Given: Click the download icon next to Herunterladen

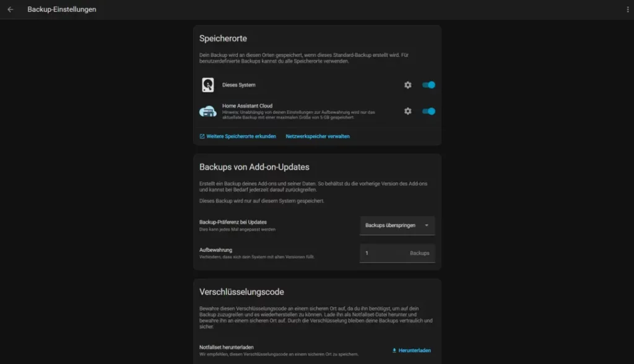Looking at the screenshot, I should (x=394, y=350).
